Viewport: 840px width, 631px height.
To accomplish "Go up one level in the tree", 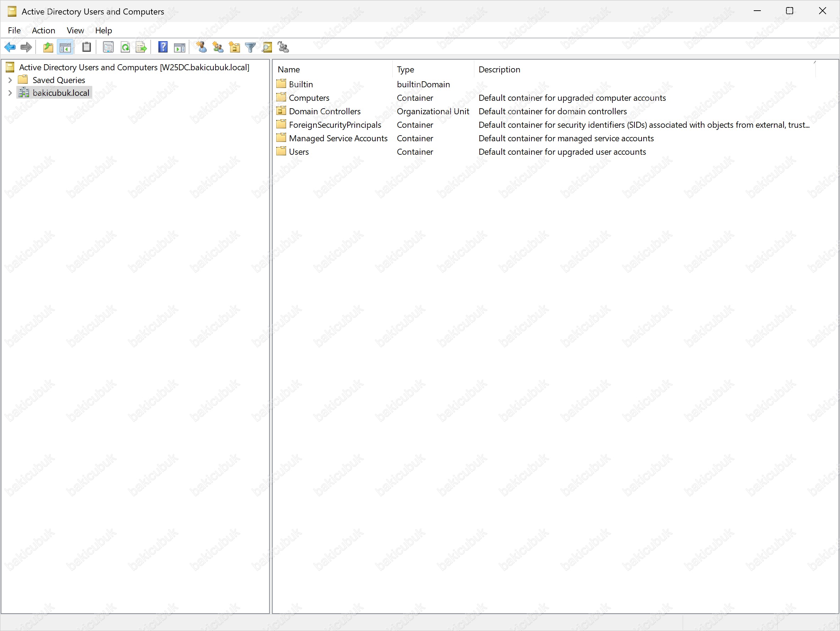I will [48, 48].
